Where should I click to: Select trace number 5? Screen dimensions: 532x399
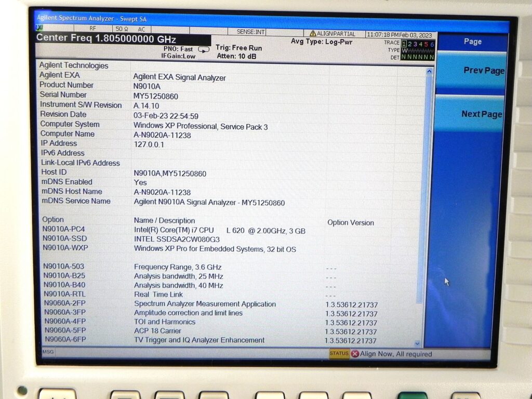click(426, 44)
